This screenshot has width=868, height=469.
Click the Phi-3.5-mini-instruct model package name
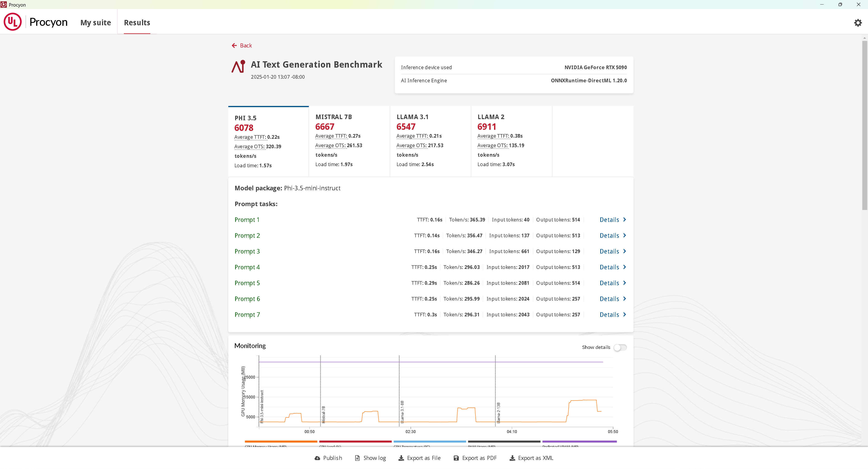(x=312, y=188)
